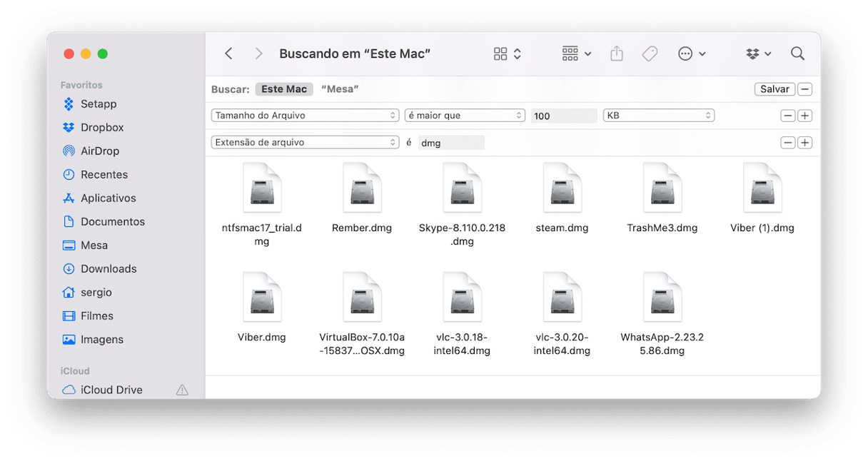Select the Este Mac search scope

[x=284, y=89]
